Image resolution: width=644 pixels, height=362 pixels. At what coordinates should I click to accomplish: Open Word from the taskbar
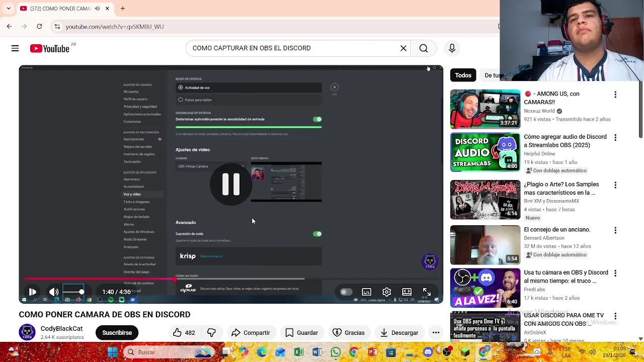coord(317,352)
